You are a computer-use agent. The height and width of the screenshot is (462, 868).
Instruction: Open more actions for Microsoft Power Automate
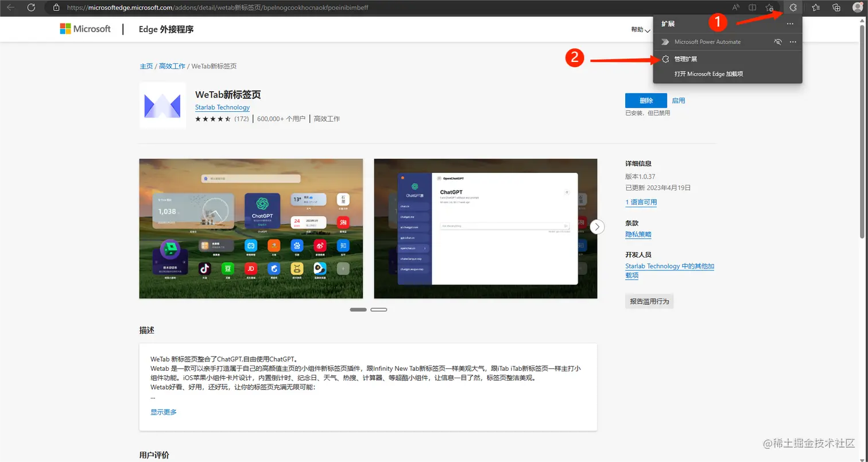tap(793, 42)
